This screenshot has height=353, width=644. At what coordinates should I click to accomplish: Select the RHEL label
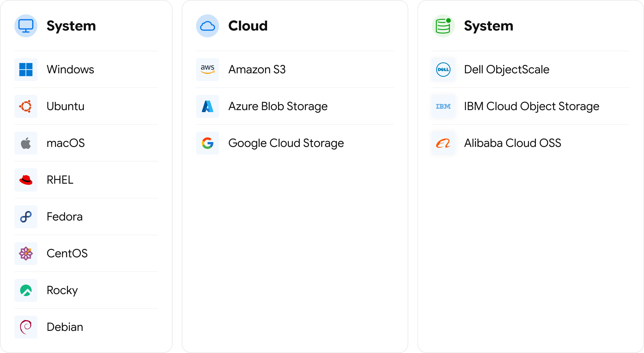60,180
